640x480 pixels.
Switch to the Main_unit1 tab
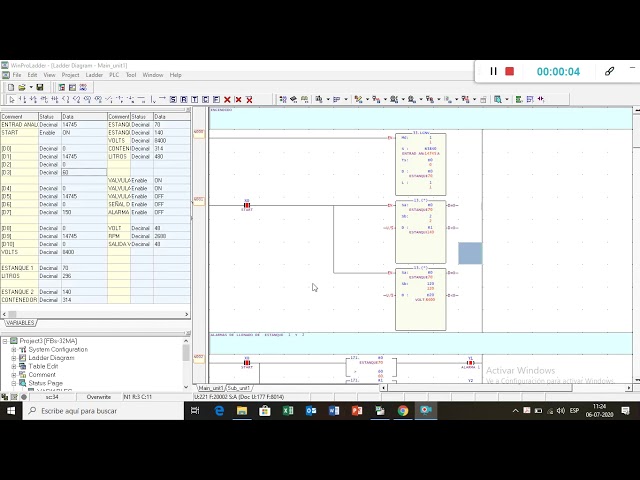pyautogui.click(x=211, y=388)
